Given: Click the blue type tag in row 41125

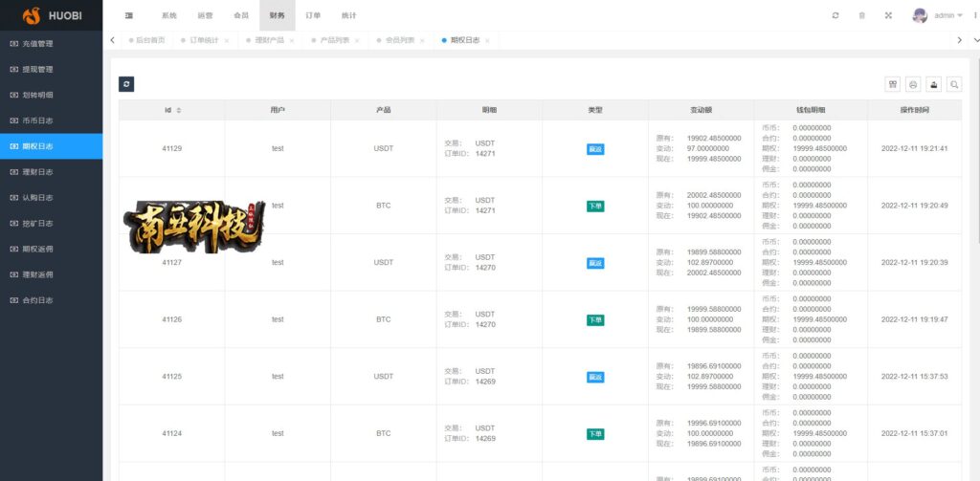Looking at the screenshot, I should point(595,378).
